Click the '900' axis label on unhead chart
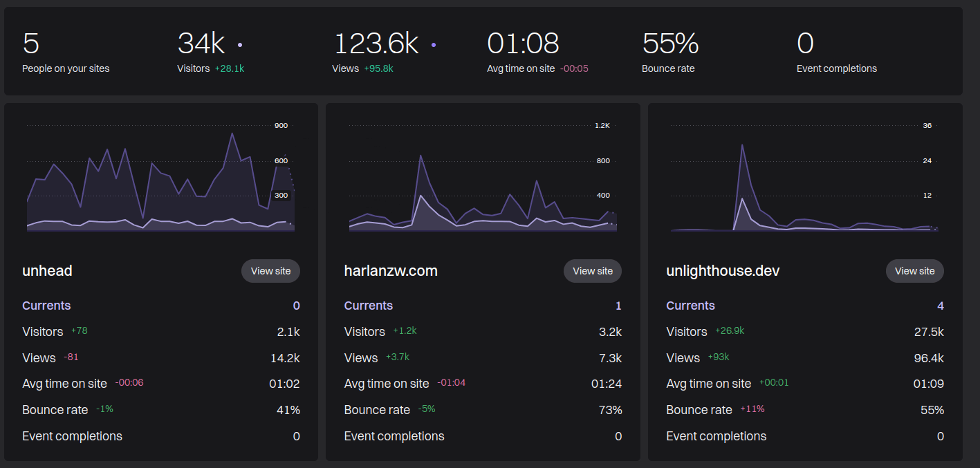Screen dimensions: 980x468 tap(281, 126)
